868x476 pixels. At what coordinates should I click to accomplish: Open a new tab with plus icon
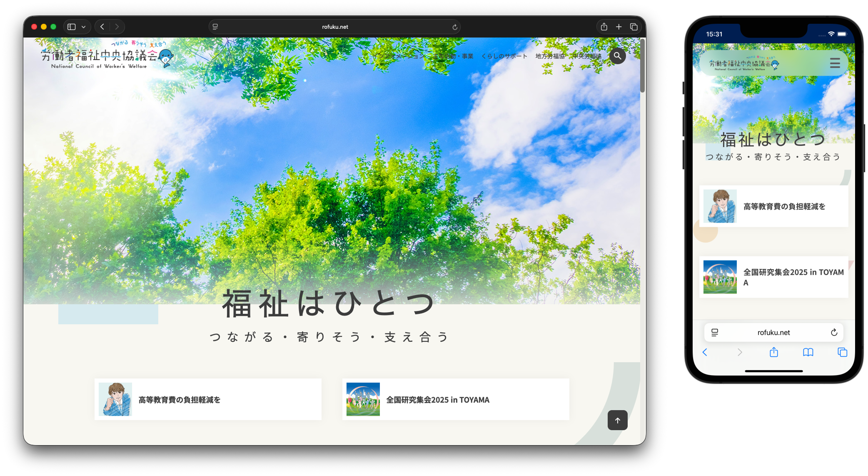click(x=619, y=27)
